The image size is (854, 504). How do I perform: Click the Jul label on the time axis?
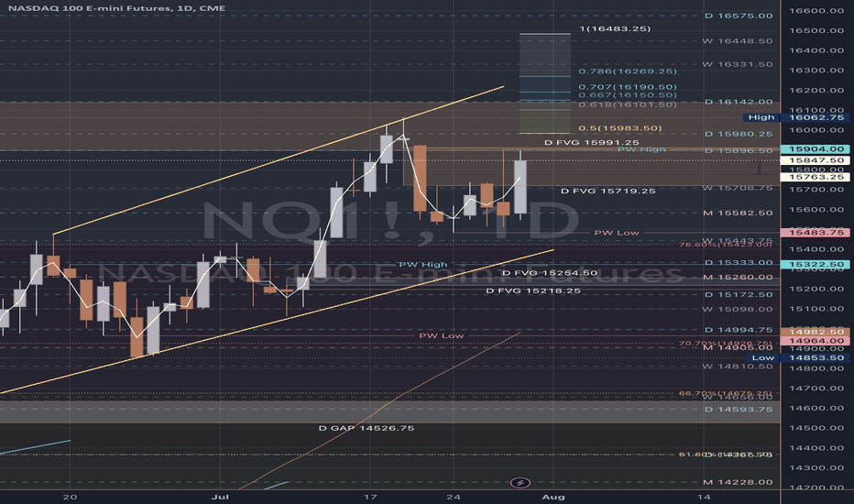(220, 497)
